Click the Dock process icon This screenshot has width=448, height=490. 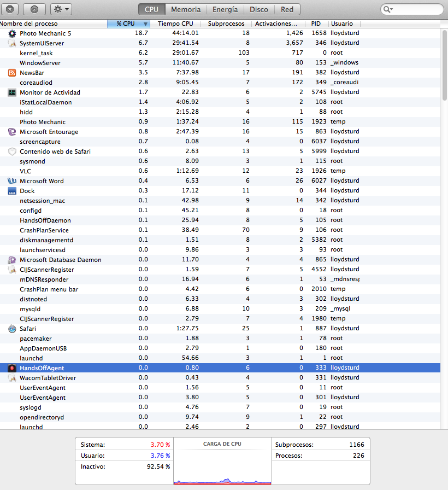point(12,191)
